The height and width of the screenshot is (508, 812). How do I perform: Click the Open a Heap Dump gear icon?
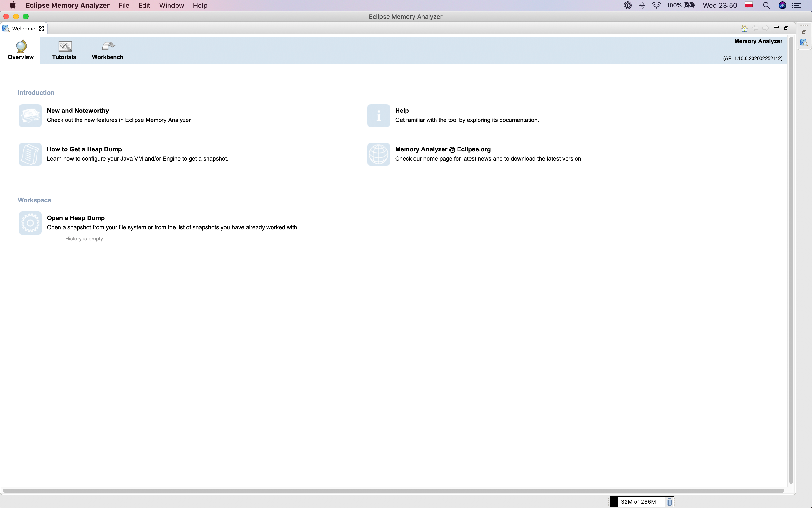[x=30, y=223]
